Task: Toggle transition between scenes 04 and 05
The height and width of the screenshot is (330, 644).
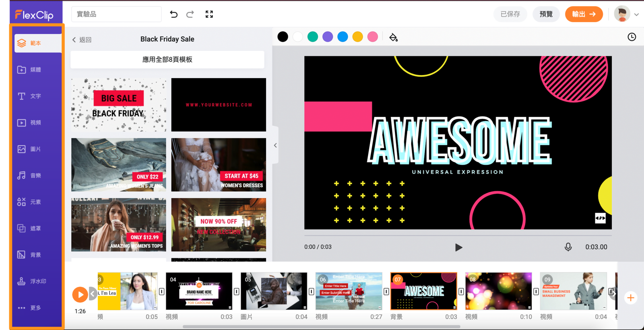Action: pos(236,291)
